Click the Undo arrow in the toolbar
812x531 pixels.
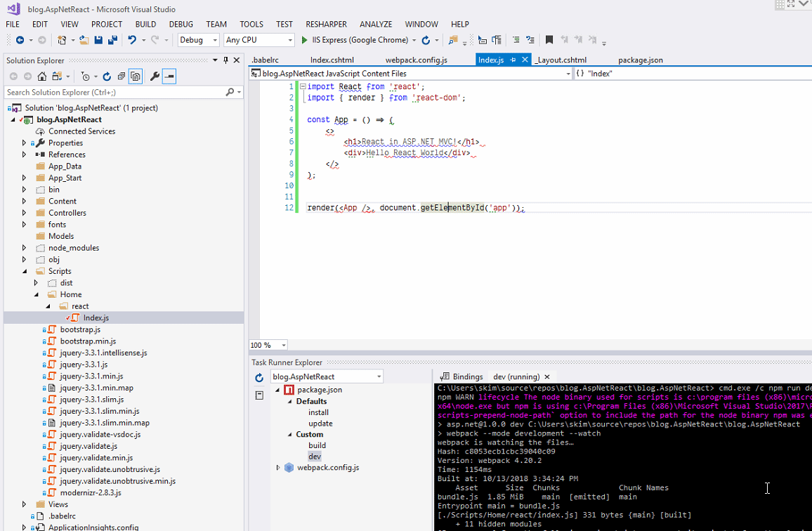[131, 40]
